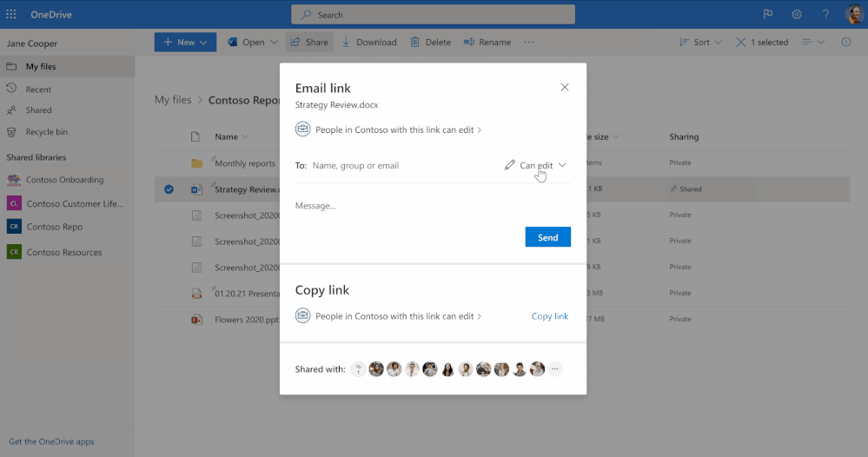Image resolution: width=868 pixels, height=457 pixels.
Task: Close the Email link dialog
Action: (565, 87)
